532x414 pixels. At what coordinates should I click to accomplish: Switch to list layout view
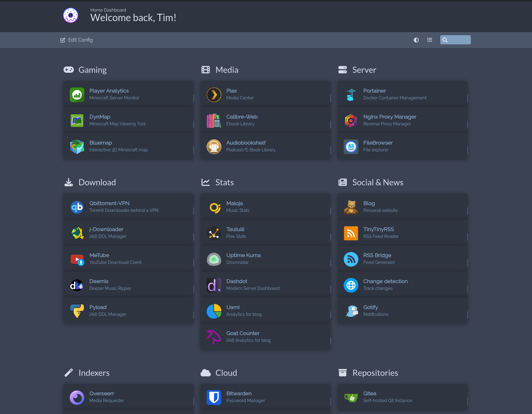(430, 40)
